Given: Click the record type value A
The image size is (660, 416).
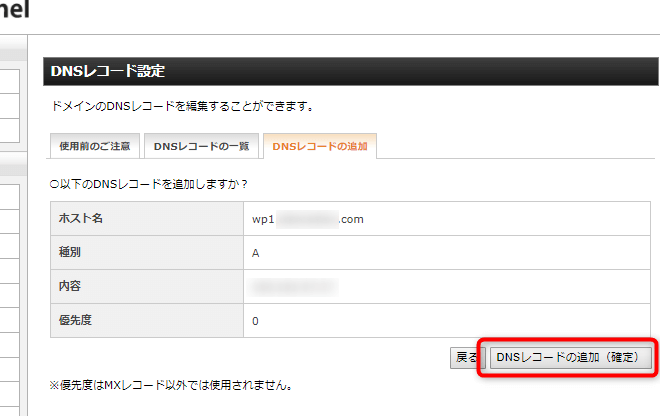Looking at the screenshot, I should pos(256,253).
